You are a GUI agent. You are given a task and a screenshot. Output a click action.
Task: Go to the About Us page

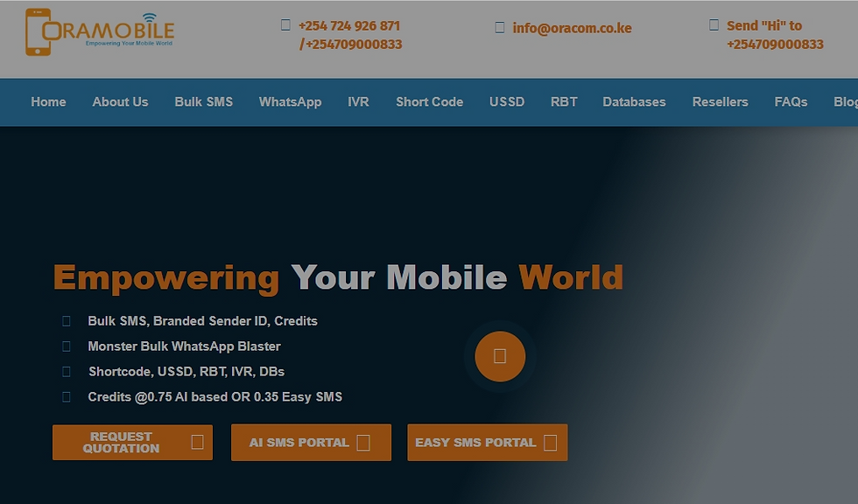(x=121, y=102)
